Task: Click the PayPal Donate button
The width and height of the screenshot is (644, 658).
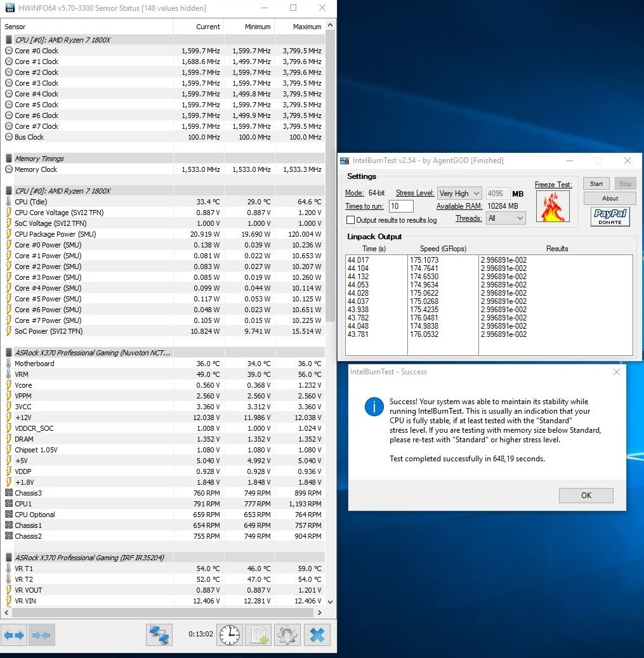Action: click(610, 217)
